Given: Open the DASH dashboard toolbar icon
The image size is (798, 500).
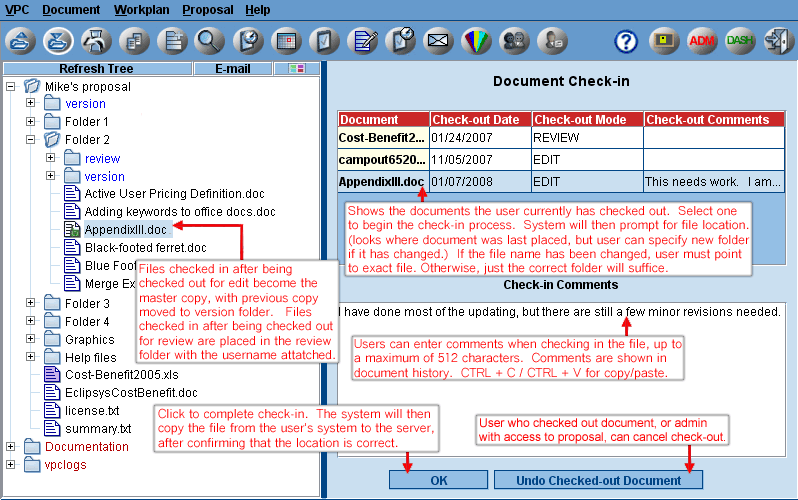Looking at the screenshot, I should pyautogui.click(x=740, y=41).
